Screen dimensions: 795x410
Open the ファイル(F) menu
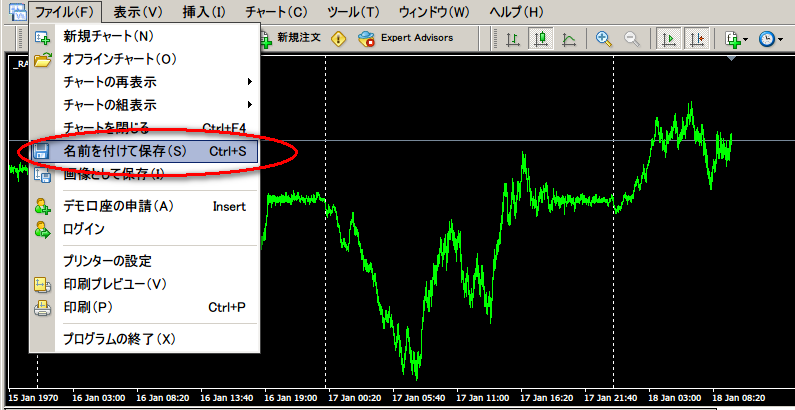(x=65, y=12)
